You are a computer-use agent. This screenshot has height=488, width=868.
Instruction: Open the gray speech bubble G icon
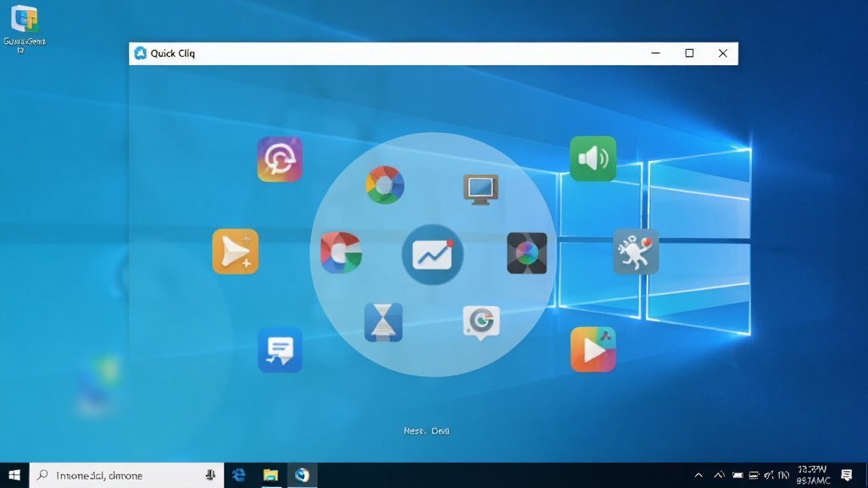tap(481, 323)
